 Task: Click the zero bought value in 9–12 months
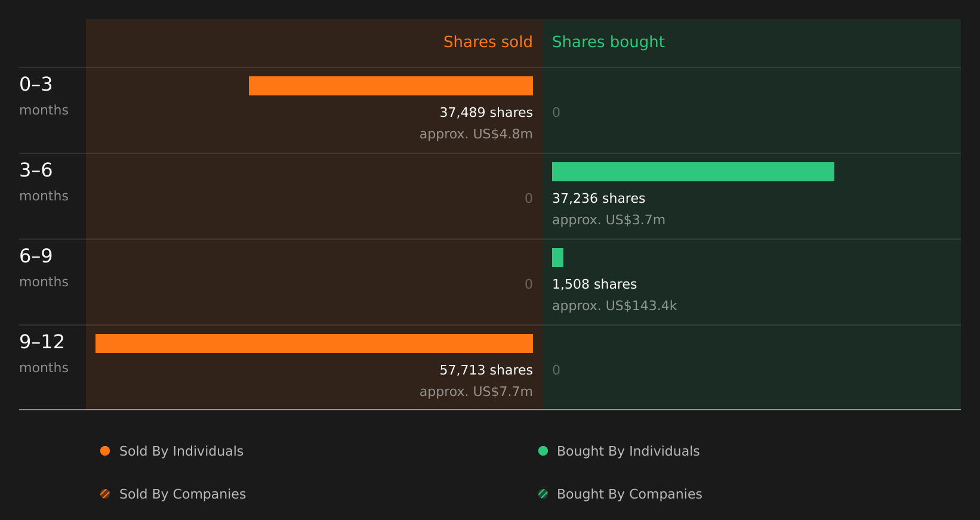(556, 370)
